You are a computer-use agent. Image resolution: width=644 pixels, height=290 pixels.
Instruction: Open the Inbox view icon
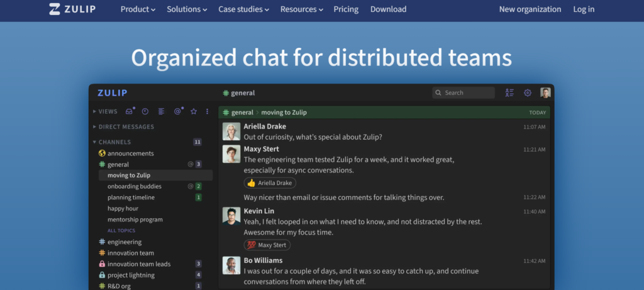click(130, 111)
